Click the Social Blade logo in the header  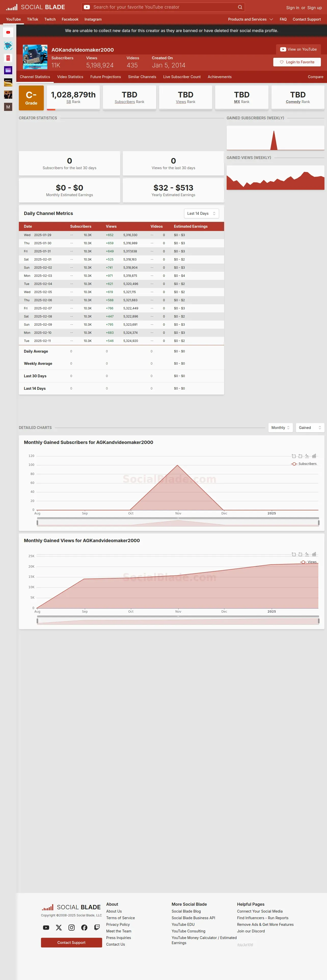pos(35,7)
